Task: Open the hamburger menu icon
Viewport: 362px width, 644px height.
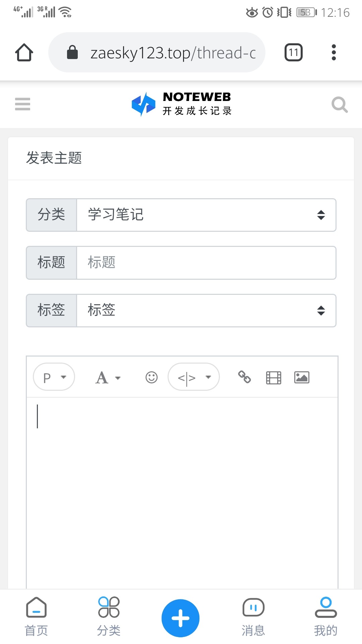Action: tap(22, 104)
